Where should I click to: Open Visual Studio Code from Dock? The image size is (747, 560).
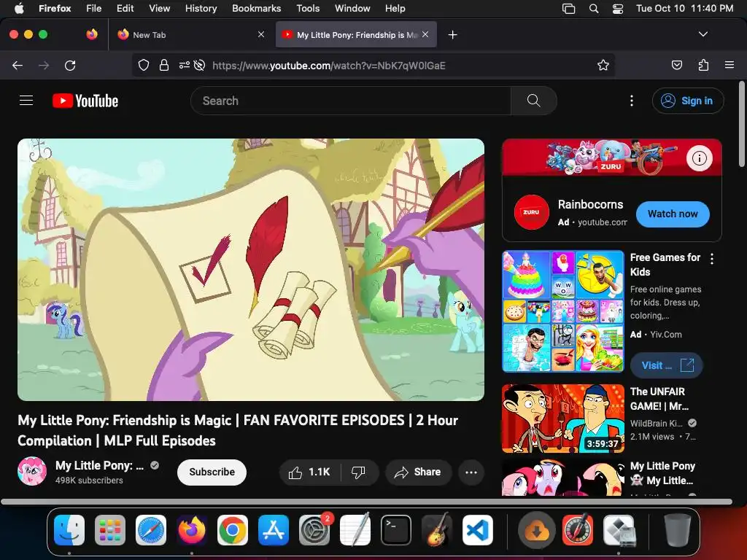[x=478, y=530]
